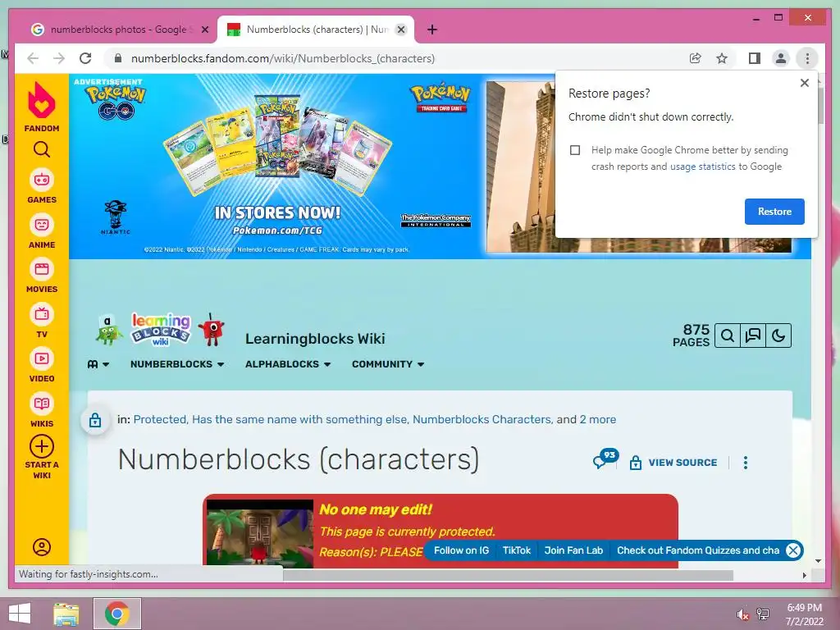Expand the Community menu
Image resolution: width=840 pixels, height=630 pixels.
(x=388, y=364)
